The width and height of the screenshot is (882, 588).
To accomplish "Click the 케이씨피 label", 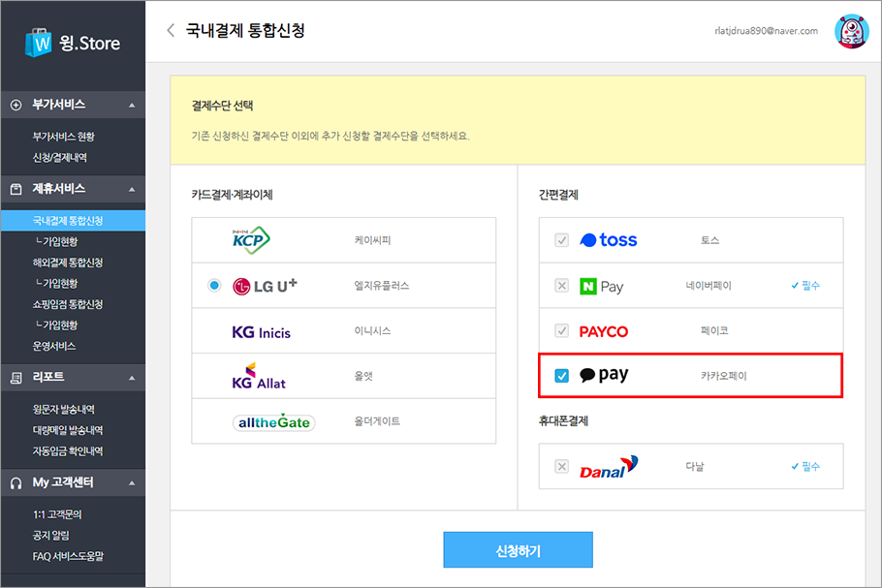I will pyautogui.click(x=372, y=240).
